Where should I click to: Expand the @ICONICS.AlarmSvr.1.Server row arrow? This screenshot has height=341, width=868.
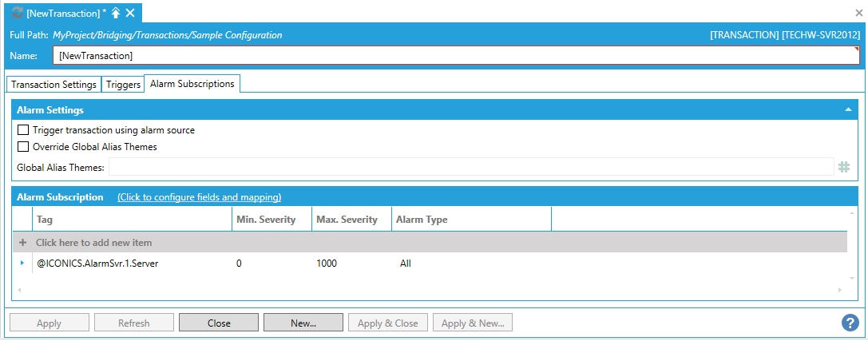tap(22, 264)
